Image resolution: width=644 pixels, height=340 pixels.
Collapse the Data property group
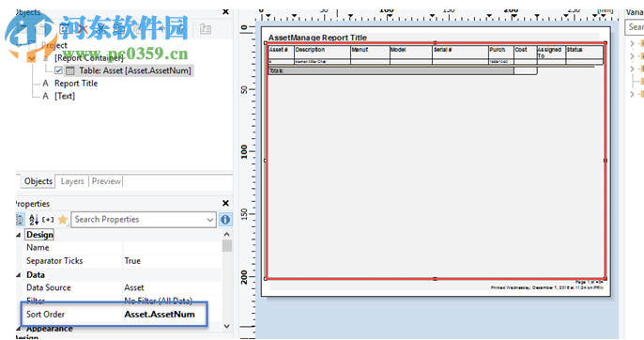click(18, 275)
